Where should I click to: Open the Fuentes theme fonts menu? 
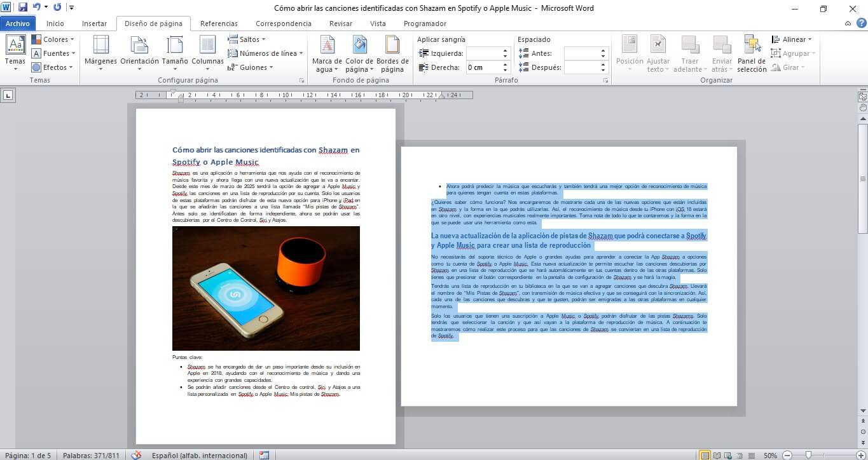point(53,53)
